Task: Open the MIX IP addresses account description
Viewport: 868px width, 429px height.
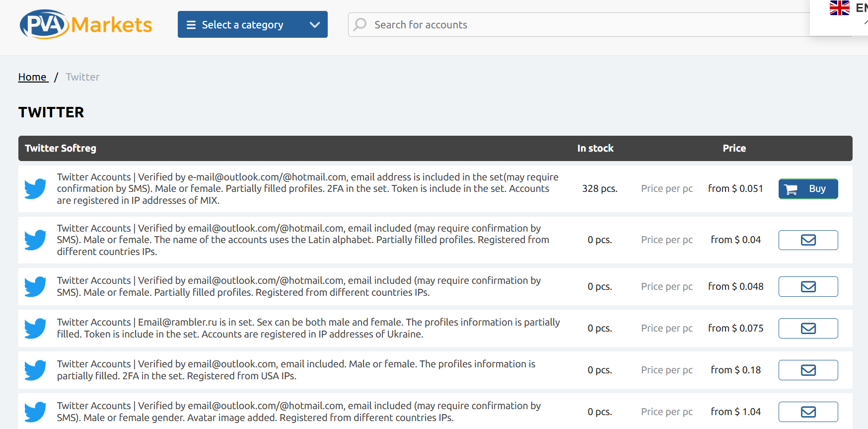Action: click(308, 189)
